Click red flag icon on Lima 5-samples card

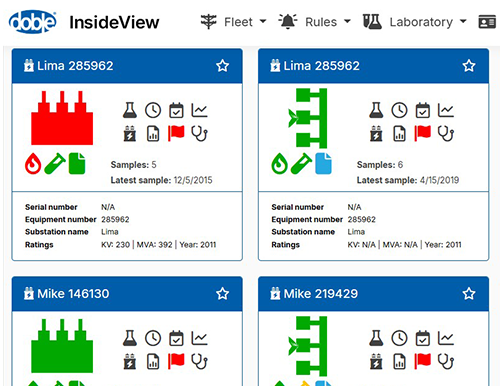click(x=176, y=133)
